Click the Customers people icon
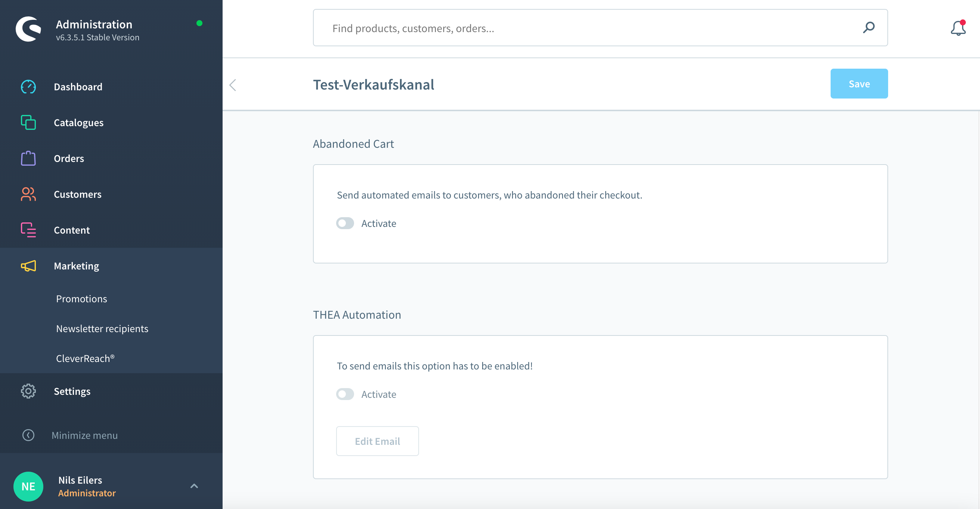The height and width of the screenshot is (509, 980). click(28, 194)
